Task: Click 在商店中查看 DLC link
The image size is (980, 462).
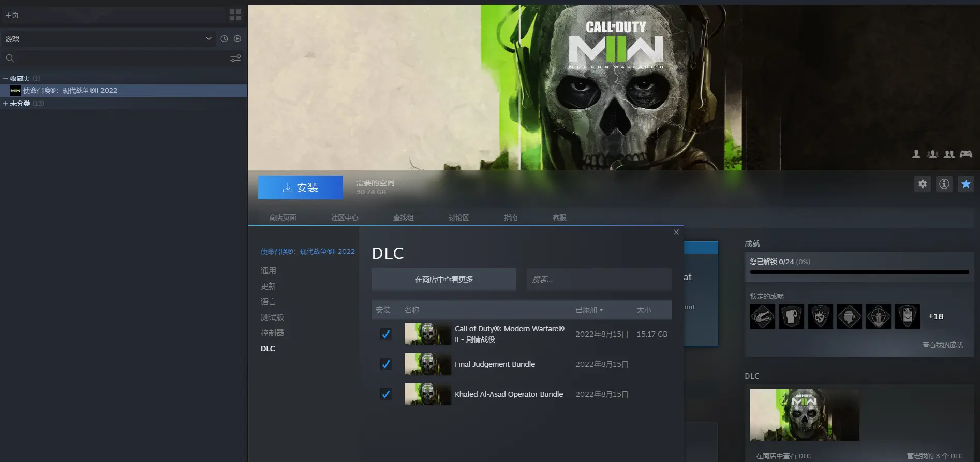Action: tap(783, 456)
